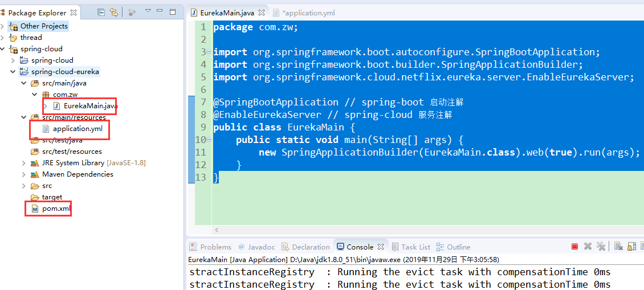Select Other Projects in the tree
This screenshot has height=290, width=644.
(44, 26)
